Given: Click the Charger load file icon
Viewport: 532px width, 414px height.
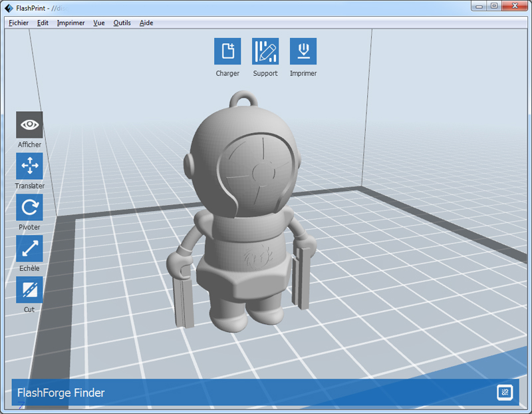Looking at the screenshot, I should point(227,51).
